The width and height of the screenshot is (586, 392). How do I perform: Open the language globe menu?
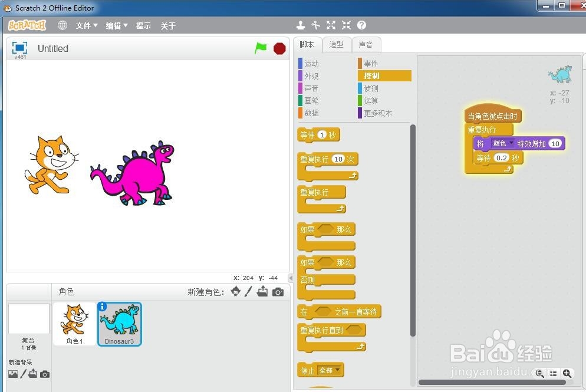pyautogui.click(x=62, y=25)
